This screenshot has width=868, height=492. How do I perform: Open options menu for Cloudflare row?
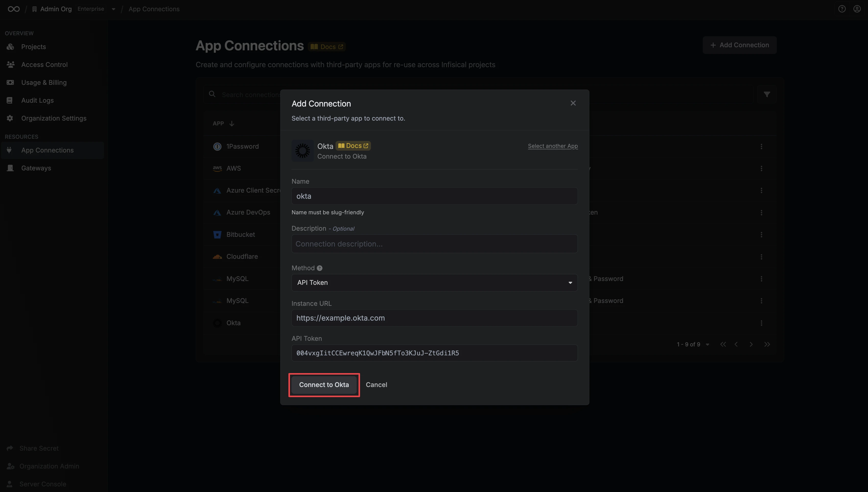click(761, 256)
